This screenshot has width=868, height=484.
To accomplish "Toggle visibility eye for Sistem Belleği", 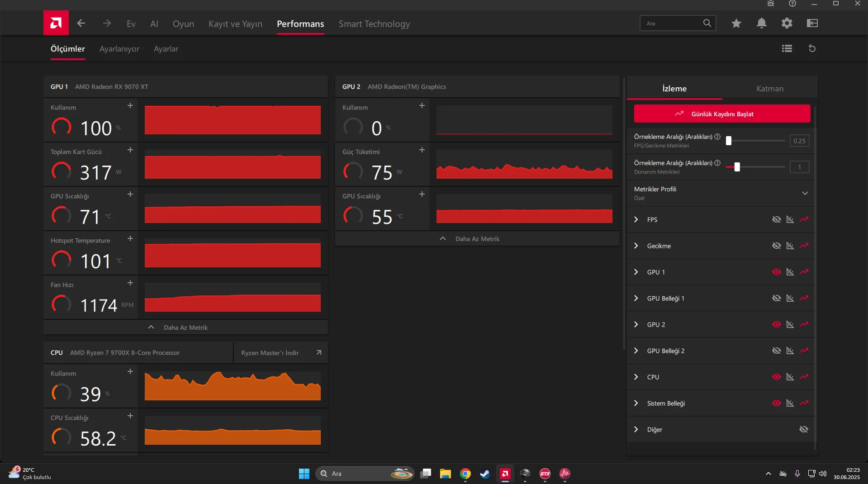I will tap(776, 403).
